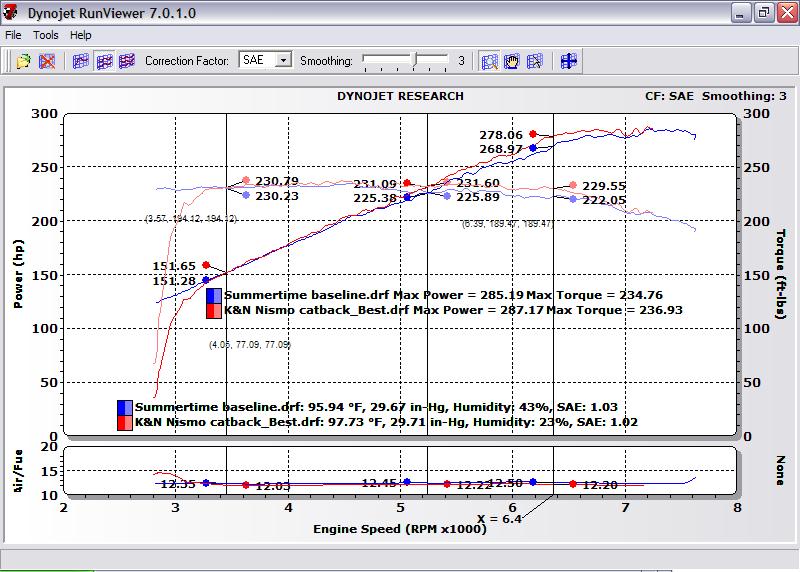Click the red 12.20 air/fuel marker
Image resolution: width=800 pixels, height=572 pixels.
[x=573, y=484]
